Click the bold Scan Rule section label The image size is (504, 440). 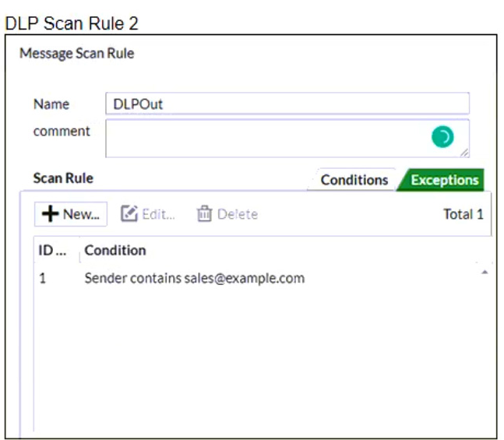[x=63, y=178]
